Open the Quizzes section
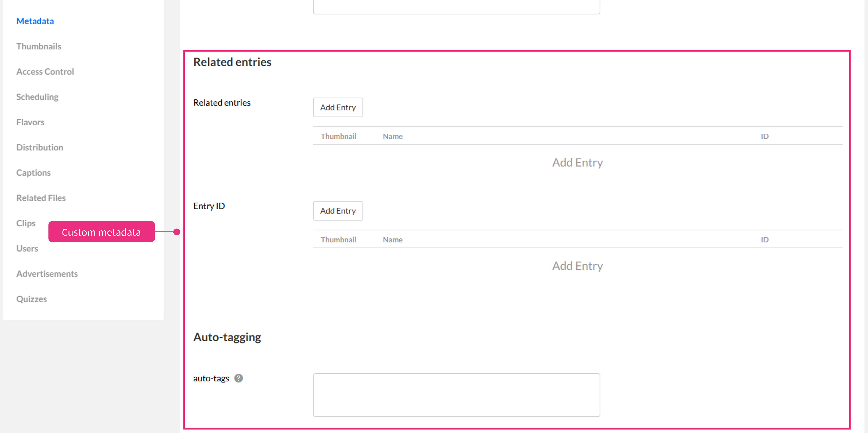Screen dimensions: 868x433 [32, 299]
